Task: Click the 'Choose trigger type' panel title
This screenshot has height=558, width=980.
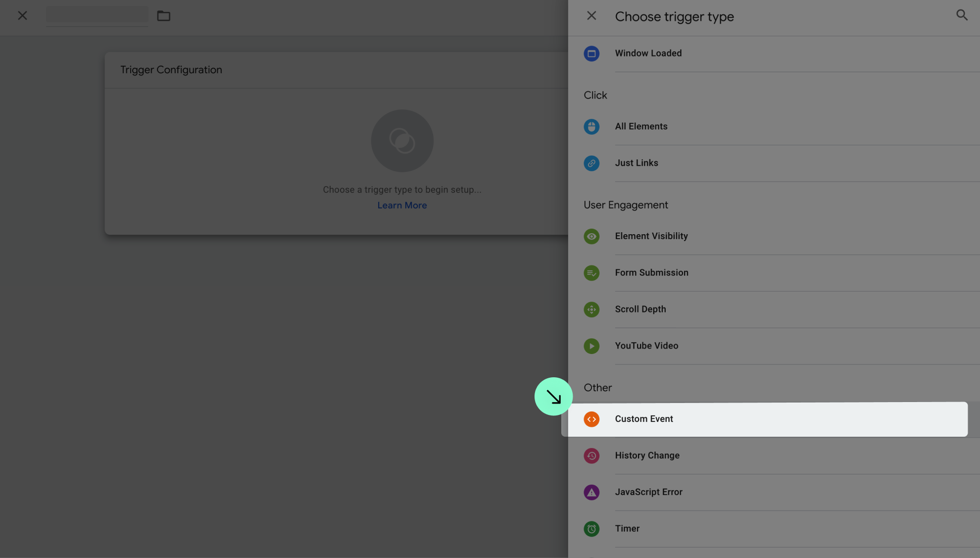Action: tap(675, 17)
